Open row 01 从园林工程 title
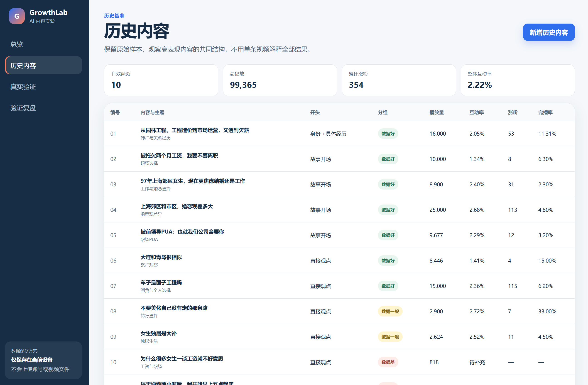The image size is (588, 385). (195, 130)
